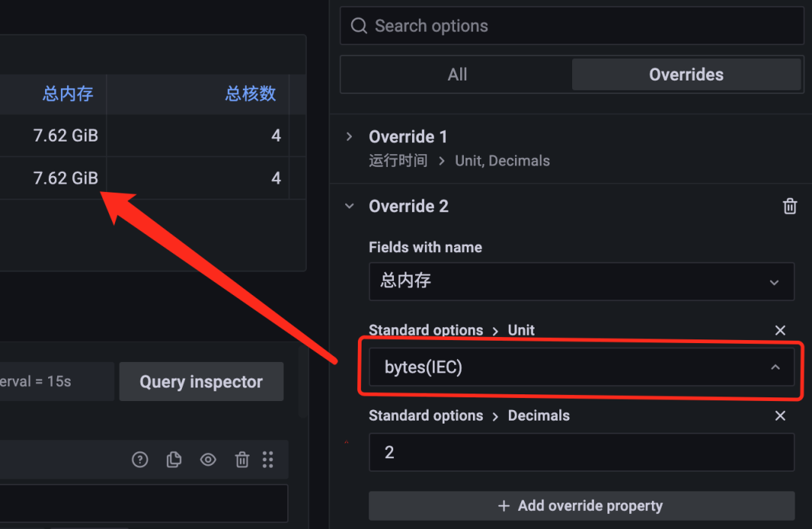The image size is (812, 529).
Task: Click the search magnifier icon
Action: click(359, 26)
